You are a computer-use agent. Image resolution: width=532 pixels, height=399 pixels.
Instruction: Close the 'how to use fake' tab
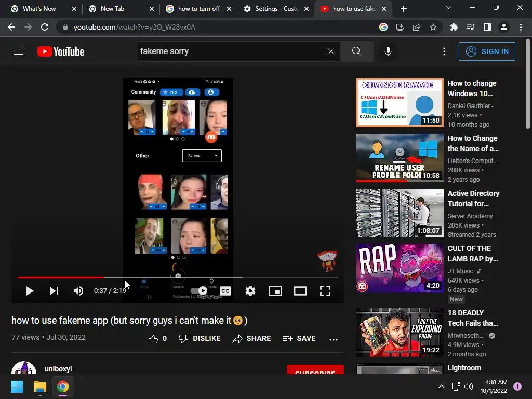click(x=384, y=9)
